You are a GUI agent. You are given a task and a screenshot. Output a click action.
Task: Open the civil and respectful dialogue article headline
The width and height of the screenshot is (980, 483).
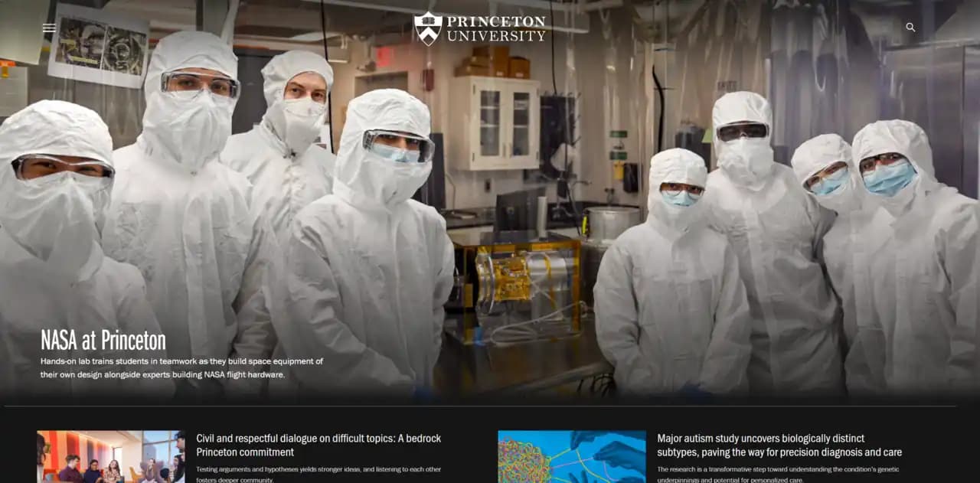318,445
